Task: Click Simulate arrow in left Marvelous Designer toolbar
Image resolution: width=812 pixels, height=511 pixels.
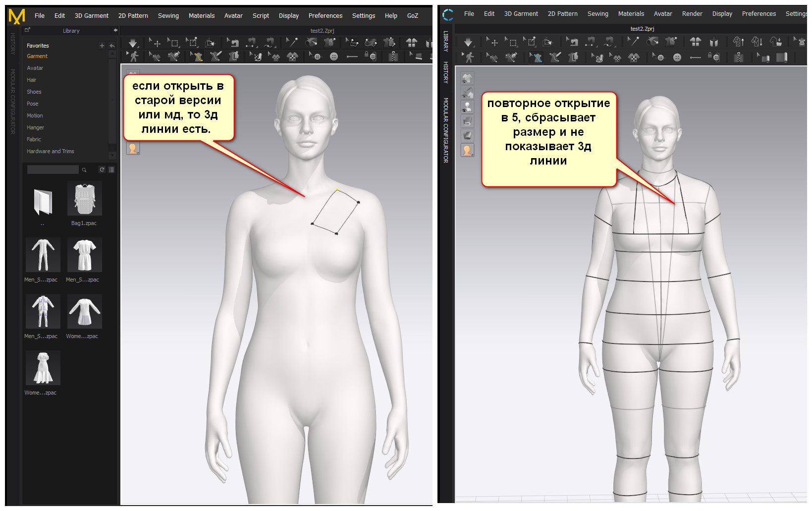Action: [x=133, y=43]
